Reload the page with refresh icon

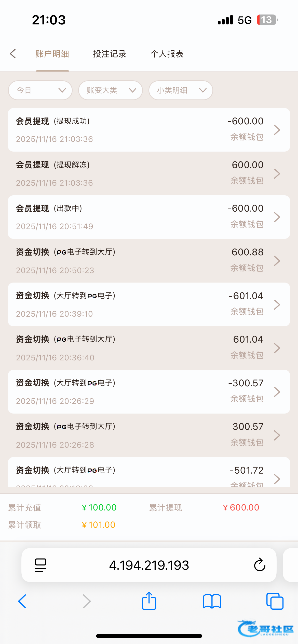point(260,565)
